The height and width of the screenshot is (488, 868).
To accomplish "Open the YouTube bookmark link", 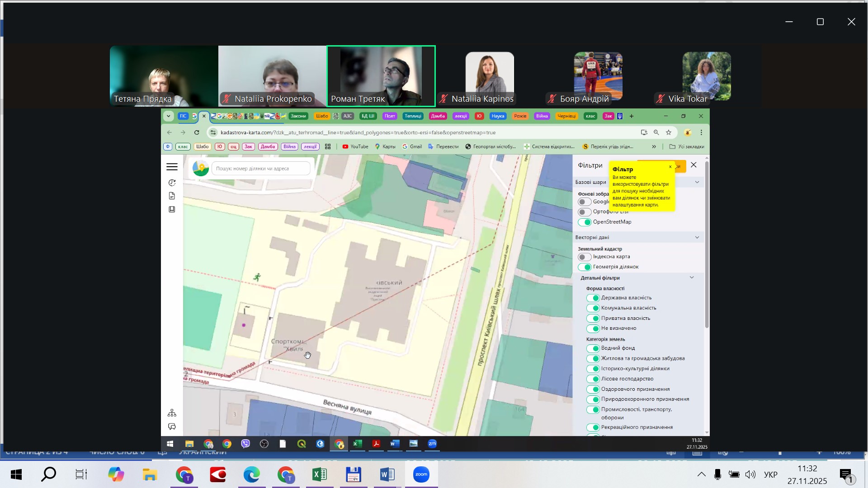I will tap(355, 146).
